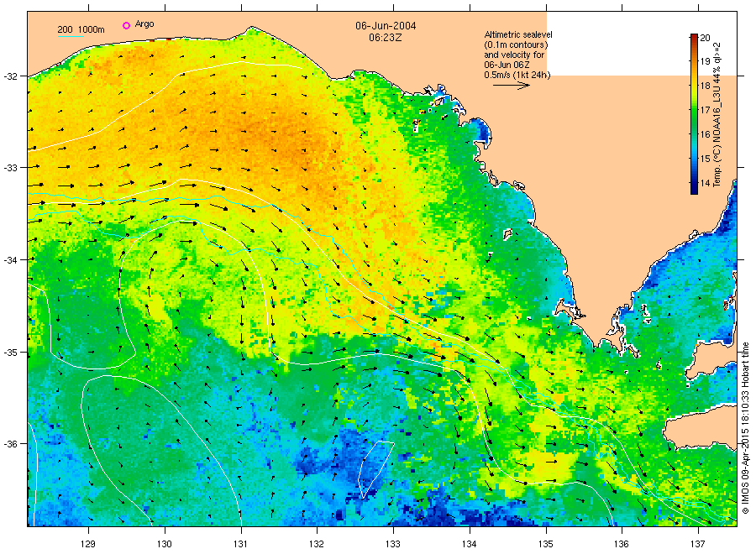Click the latitude label '-32'

(9, 76)
